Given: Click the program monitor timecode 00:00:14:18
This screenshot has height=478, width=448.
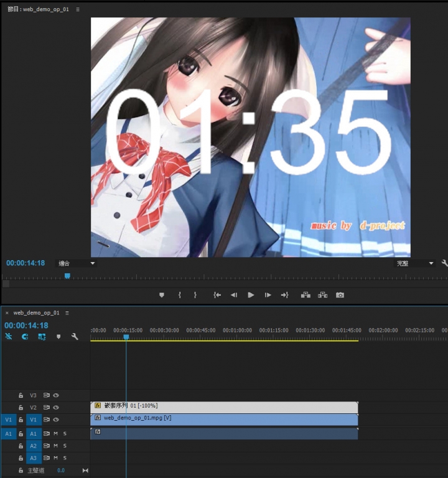Looking at the screenshot, I should (x=26, y=263).
